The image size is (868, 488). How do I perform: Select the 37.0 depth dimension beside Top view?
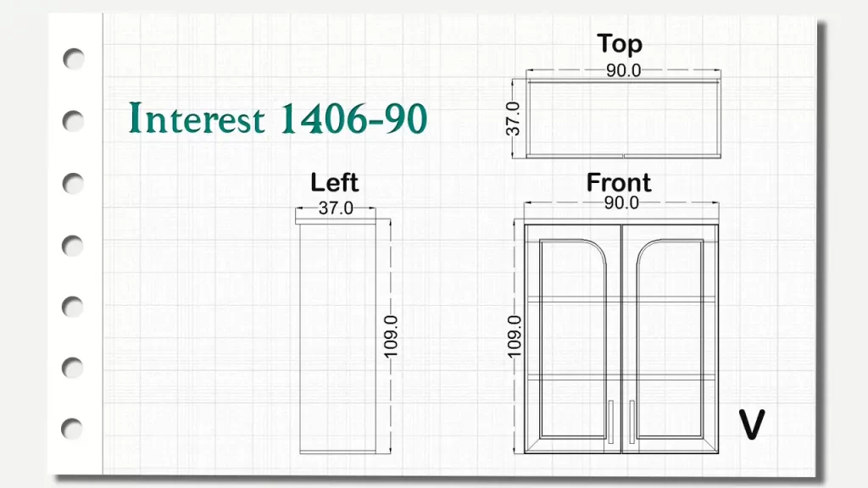[513, 119]
